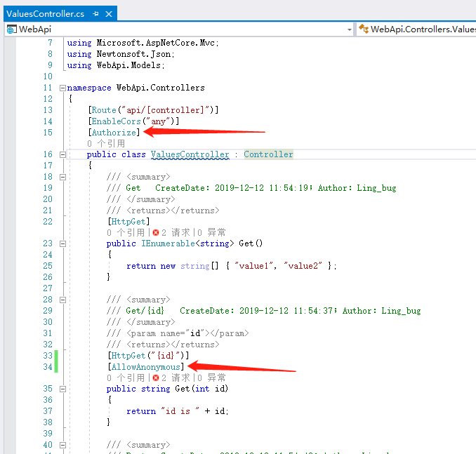Click '0 异常' CodeLens above Get() method
This screenshot has height=454, width=476.
(x=211, y=233)
